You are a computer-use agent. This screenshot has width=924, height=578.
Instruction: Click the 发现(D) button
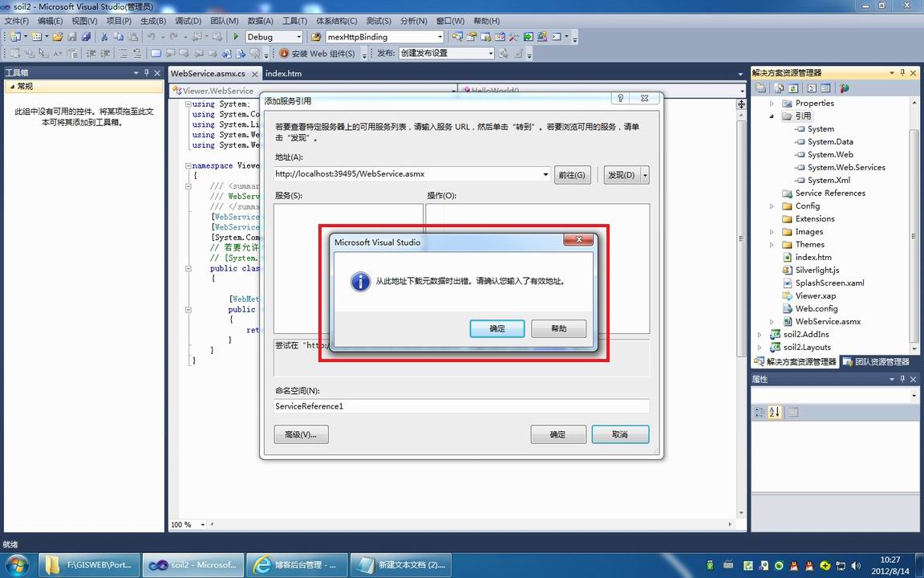(622, 175)
